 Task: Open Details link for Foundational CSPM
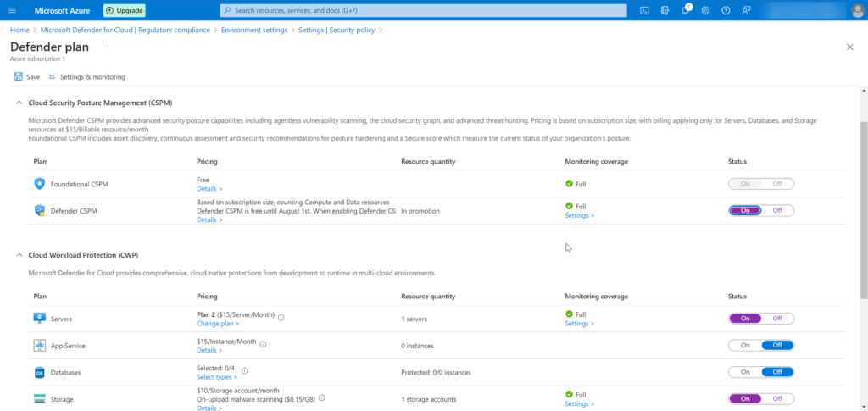pos(209,189)
